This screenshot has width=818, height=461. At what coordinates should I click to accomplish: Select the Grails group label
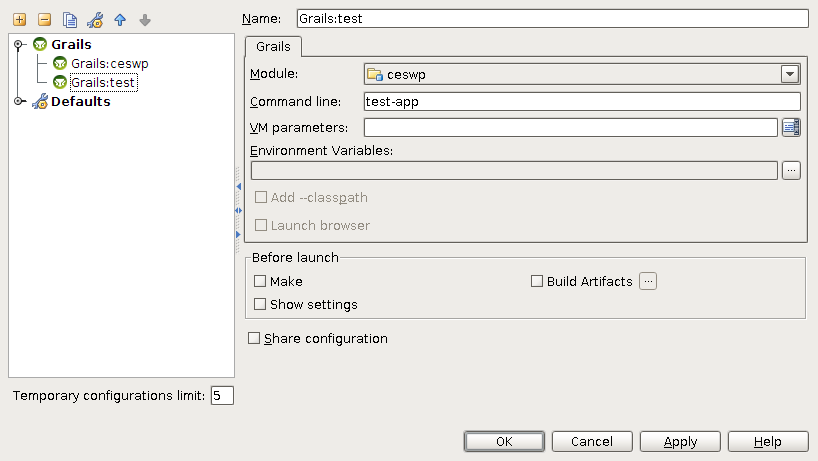(x=71, y=44)
